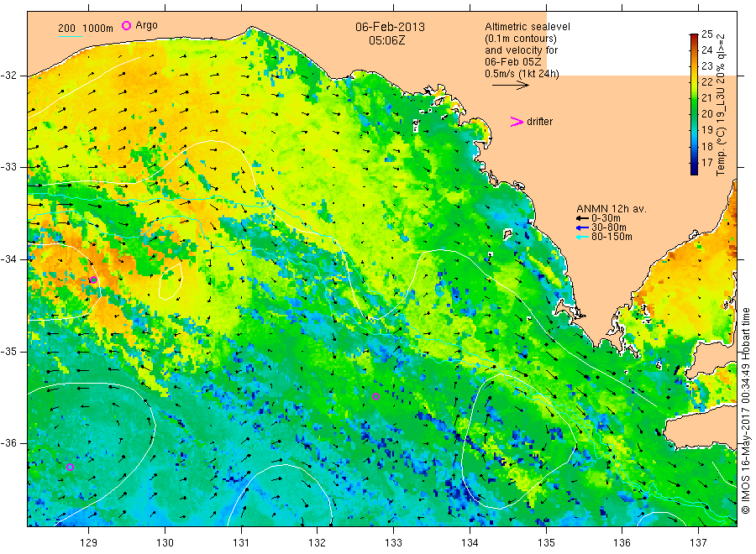756x554 pixels.
Task: Click the 'Altimetric sealevel' caption line
Action: coord(527,27)
